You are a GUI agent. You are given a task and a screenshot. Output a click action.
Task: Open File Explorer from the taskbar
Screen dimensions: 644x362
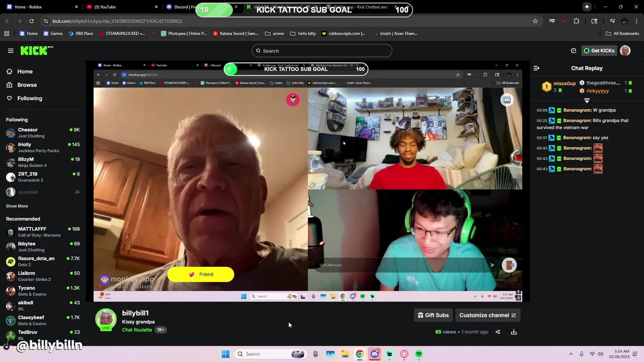pos(345,354)
